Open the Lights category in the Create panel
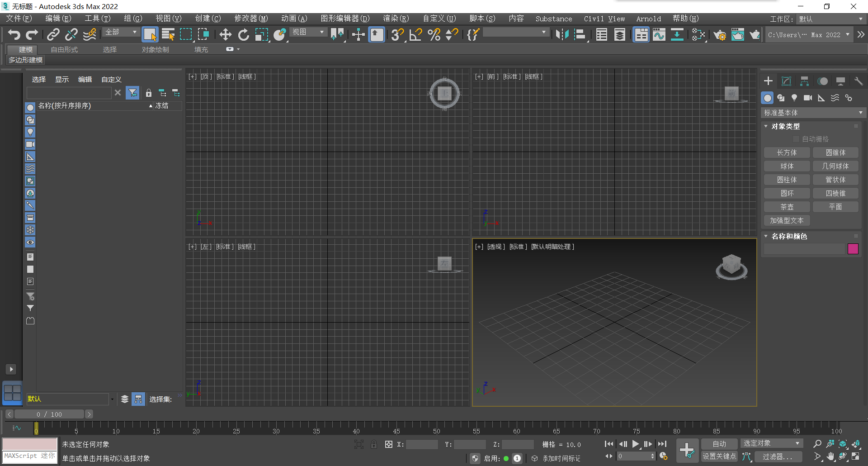The image size is (868, 466). pos(794,98)
